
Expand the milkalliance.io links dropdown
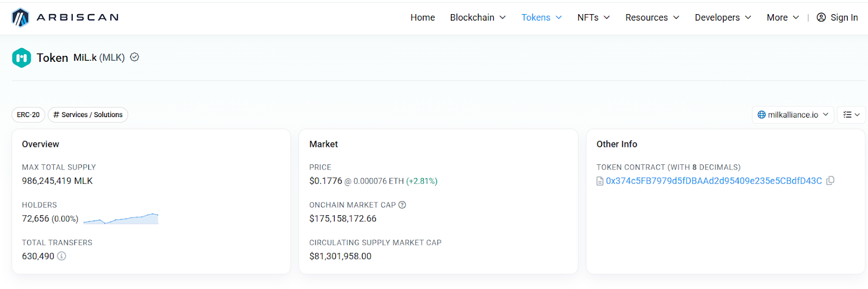coord(793,114)
